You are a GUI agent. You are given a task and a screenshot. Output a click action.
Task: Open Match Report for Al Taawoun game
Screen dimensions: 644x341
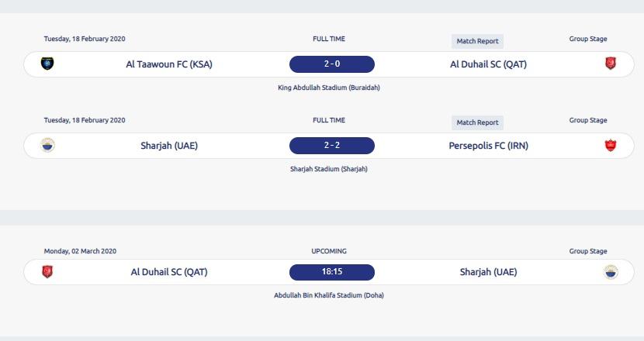tap(477, 41)
